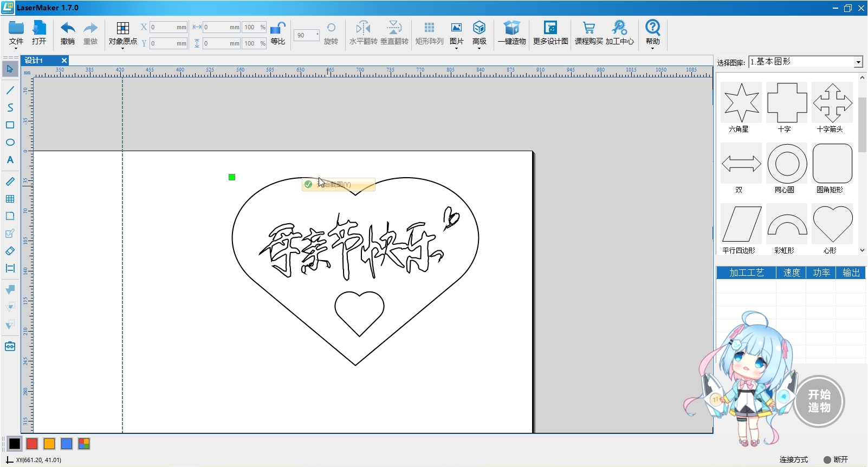Insert the 同心圆 concentric circle shape
The image size is (868, 467).
point(787,164)
